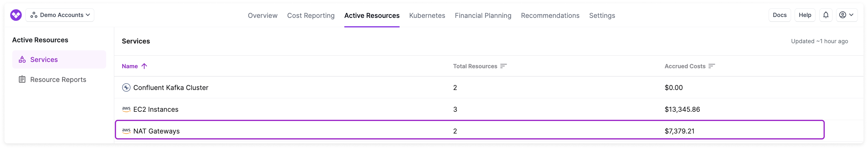This screenshot has height=149, width=868.
Task: Click the AWS logo beside EC2 Instances
Action: [x=126, y=109]
